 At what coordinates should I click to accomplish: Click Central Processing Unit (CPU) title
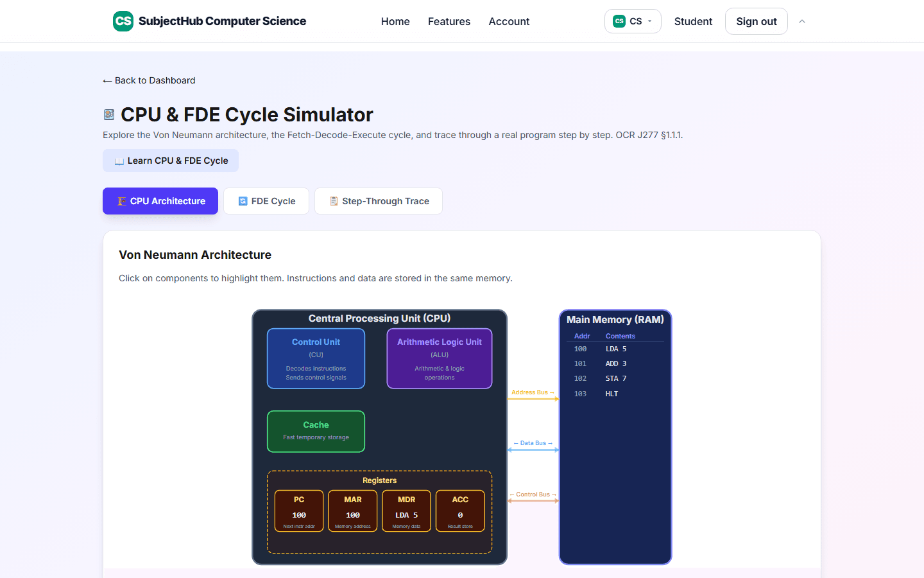pyautogui.click(x=379, y=318)
